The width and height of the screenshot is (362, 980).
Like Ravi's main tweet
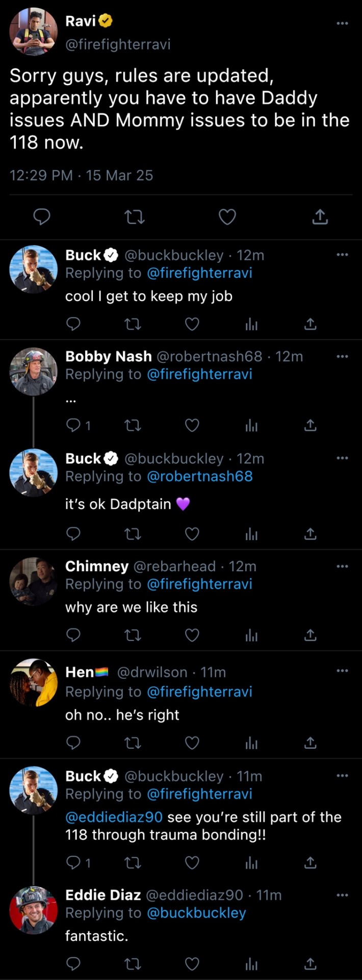click(x=227, y=217)
